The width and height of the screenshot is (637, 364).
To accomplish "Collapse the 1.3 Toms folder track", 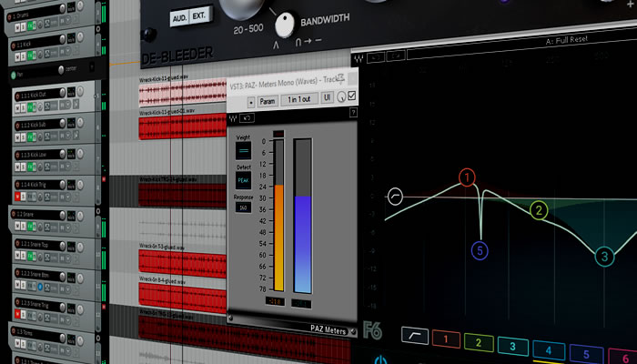I will (98, 338).
